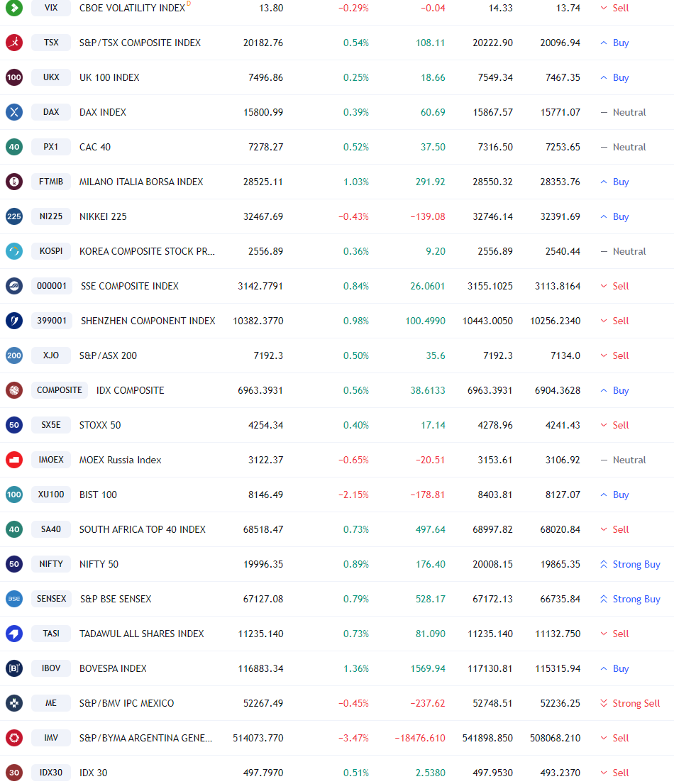
Task: Click the price 497.7970 for IDX30
Action: [263, 773]
